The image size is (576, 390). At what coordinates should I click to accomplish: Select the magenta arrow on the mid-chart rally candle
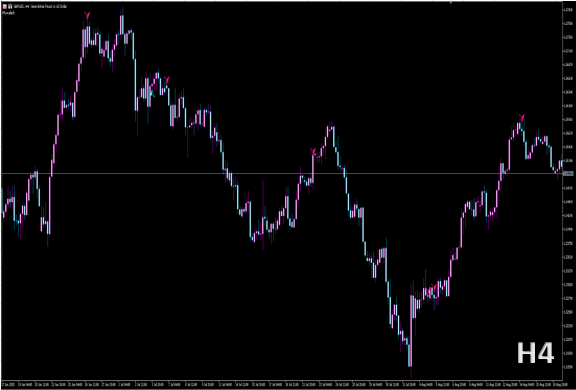point(313,151)
